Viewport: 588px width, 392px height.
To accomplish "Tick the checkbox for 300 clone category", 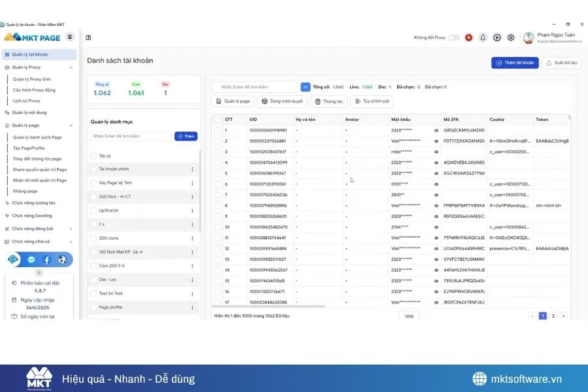I will pos(93,238).
